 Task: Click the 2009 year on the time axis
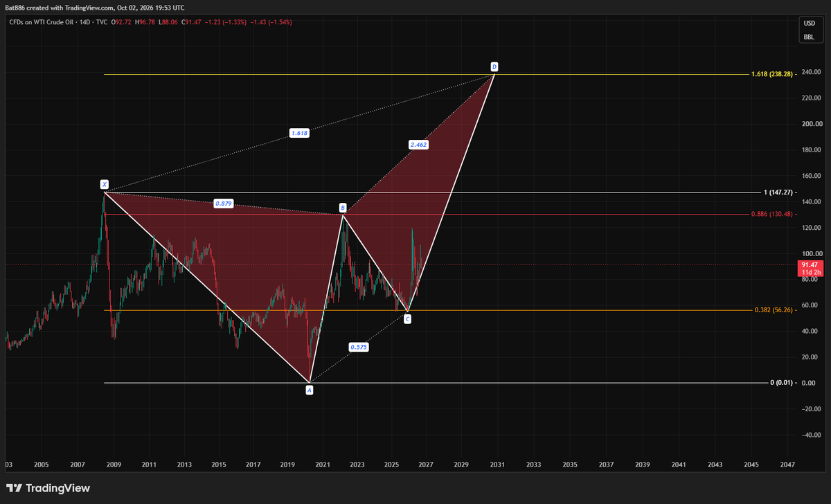tap(113, 465)
